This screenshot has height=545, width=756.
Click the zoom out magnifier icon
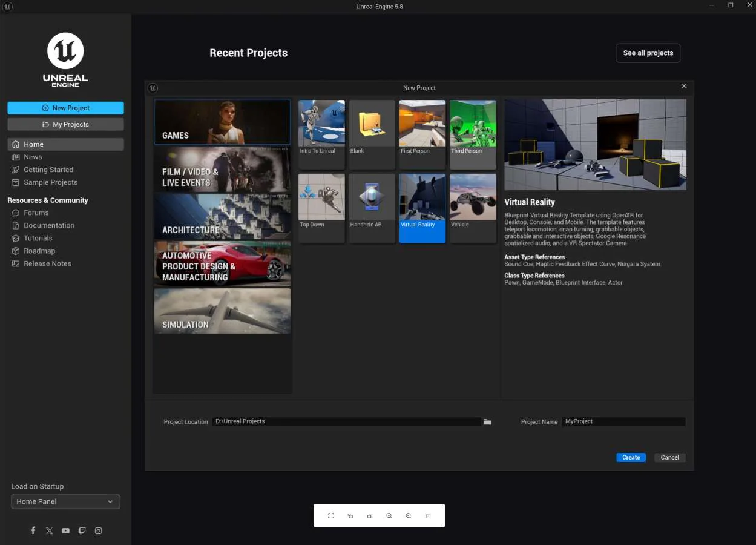[409, 516]
